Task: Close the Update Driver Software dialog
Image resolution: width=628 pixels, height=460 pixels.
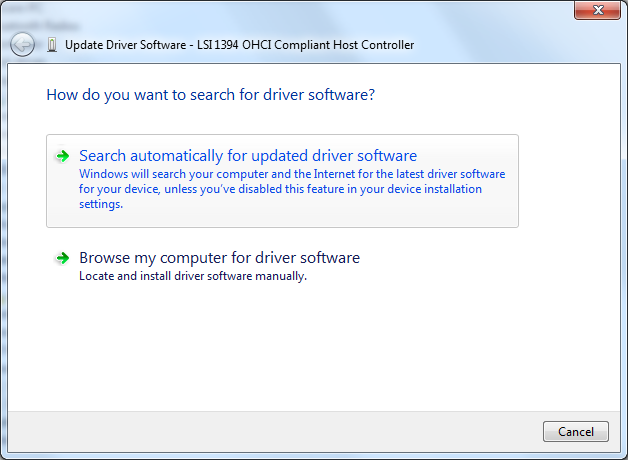Action: pos(597,10)
